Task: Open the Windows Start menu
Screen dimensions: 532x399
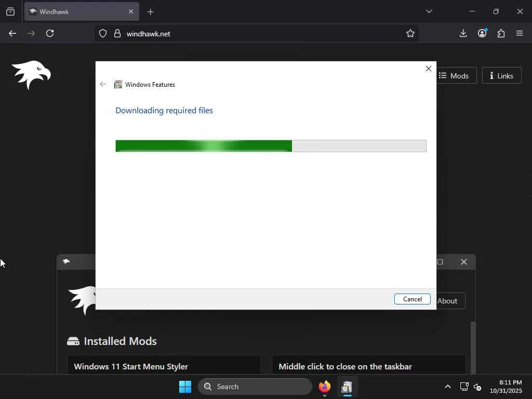Action: pyautogui.click(x=185, y=387)
